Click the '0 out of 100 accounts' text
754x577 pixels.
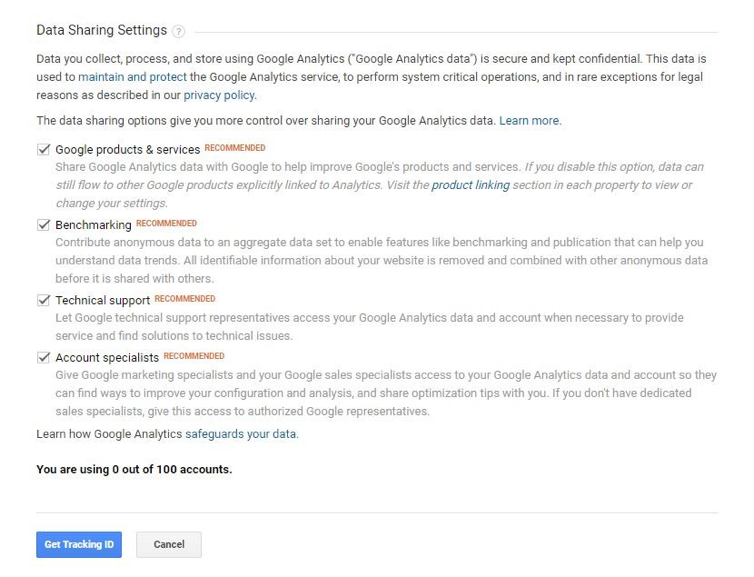coord(172,469)
